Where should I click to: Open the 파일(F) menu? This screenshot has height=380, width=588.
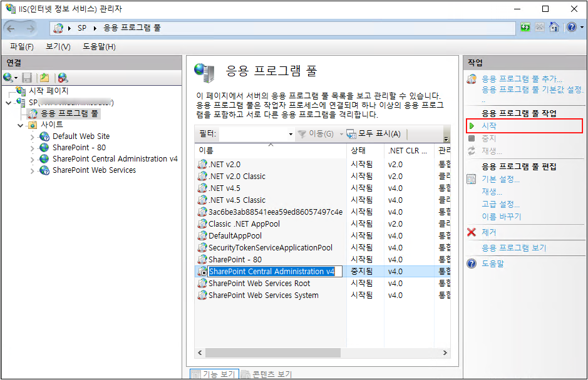click(22, 46)
